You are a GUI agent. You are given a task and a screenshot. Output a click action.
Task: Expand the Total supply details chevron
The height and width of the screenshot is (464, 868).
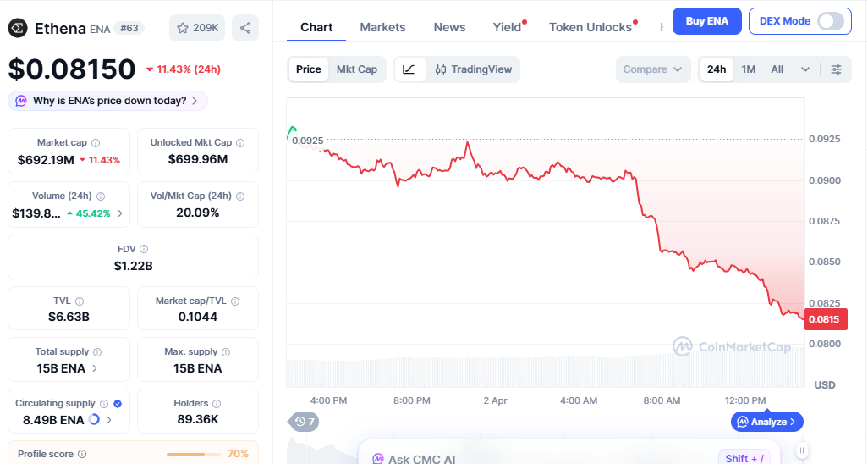[95, 368]
